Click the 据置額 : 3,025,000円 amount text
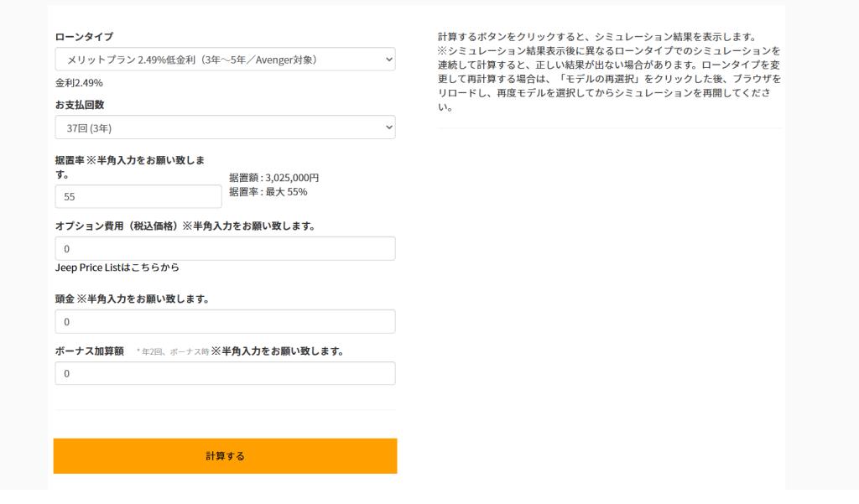 pyautogui.click(x=273, y=178)
